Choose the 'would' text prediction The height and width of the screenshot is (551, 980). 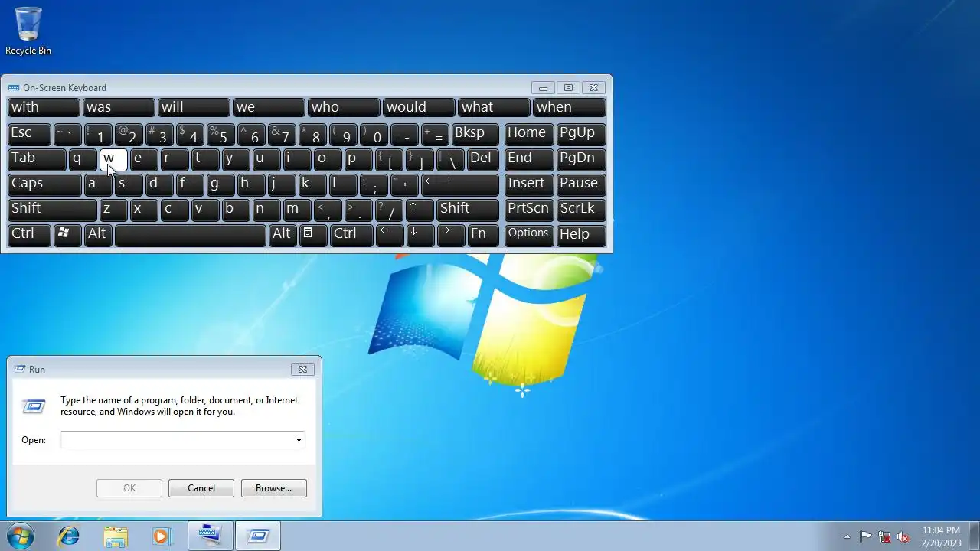point(419,108)
